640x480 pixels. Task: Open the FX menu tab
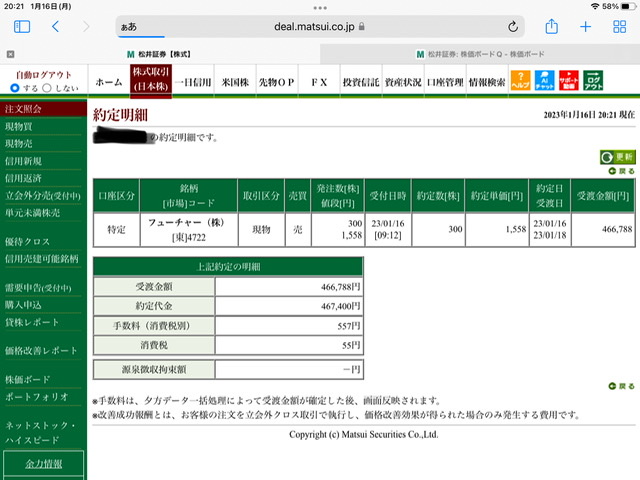(x=319, y=82)
